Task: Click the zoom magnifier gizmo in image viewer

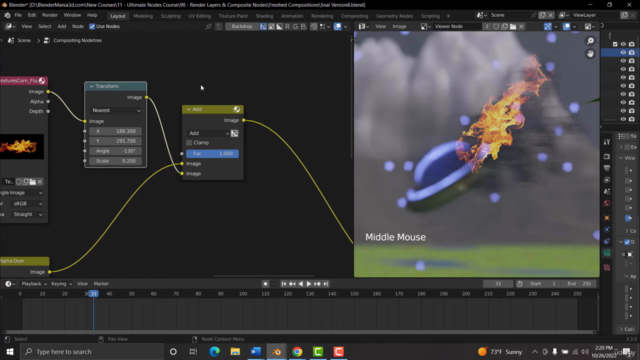Action: point(590,41)
